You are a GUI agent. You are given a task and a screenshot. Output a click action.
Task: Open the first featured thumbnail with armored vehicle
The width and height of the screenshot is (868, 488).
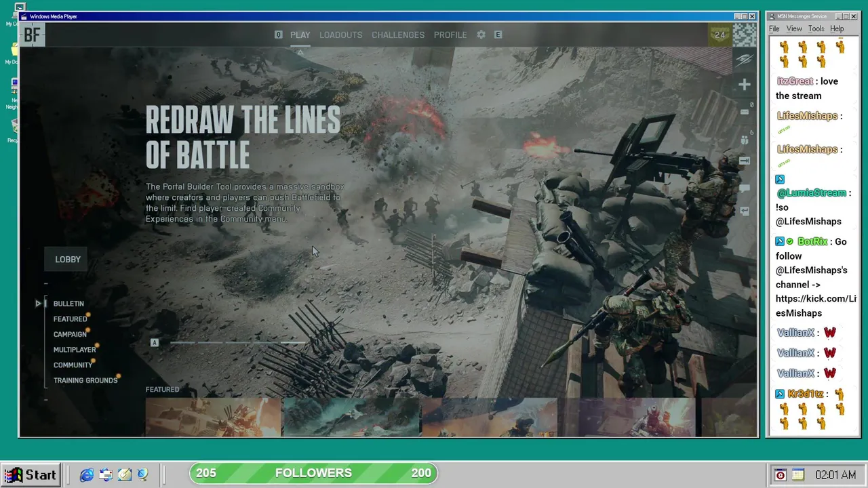coord(213,416)
